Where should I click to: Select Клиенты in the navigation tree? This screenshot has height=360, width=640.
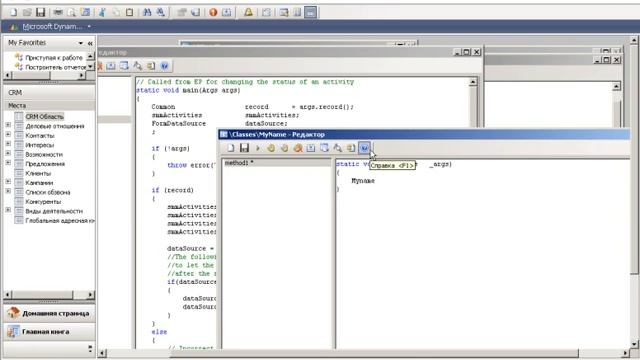coord(38,173)
